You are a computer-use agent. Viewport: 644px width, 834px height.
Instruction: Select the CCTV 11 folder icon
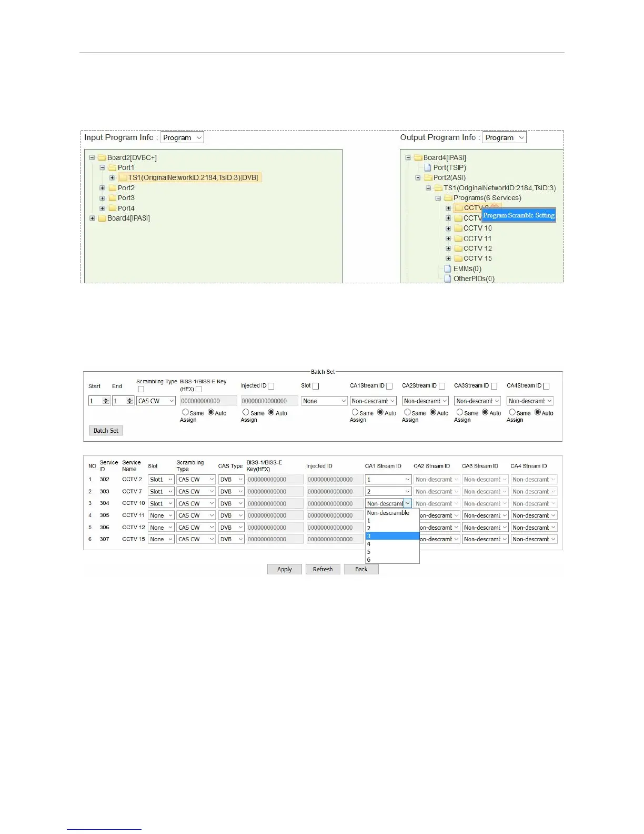coord(458,239)
